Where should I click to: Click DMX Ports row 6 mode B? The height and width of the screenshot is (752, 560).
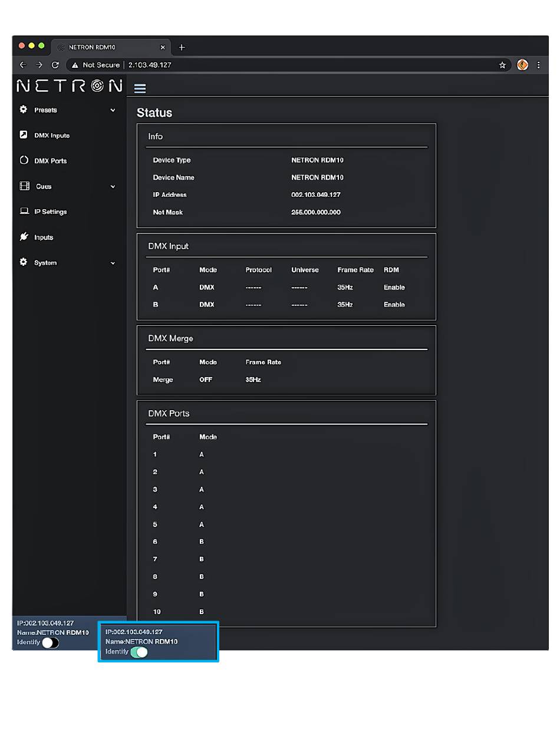click(x=202, y=542)
